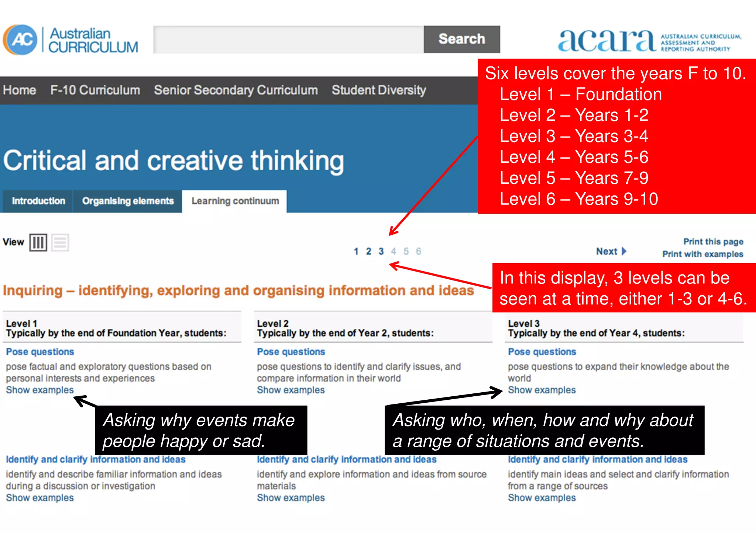Click Print this page
Image resolution: width=756 pixels, height=534 pixels.
point(713,242)
